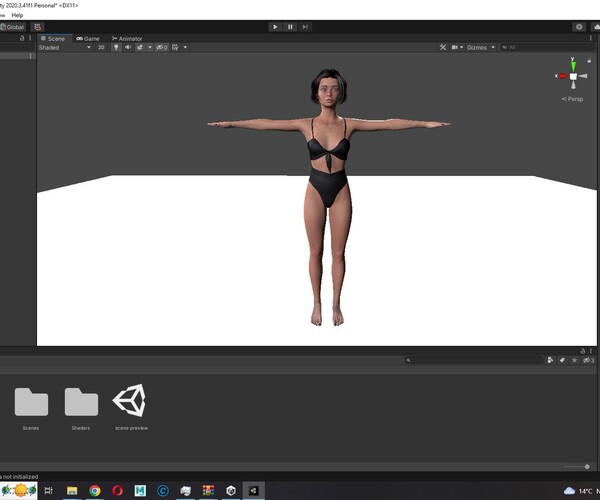Viewport: 600px width, 500px height.
Task: Click the grey right-side axis gizmo cone
Action: tap(583, 76)
